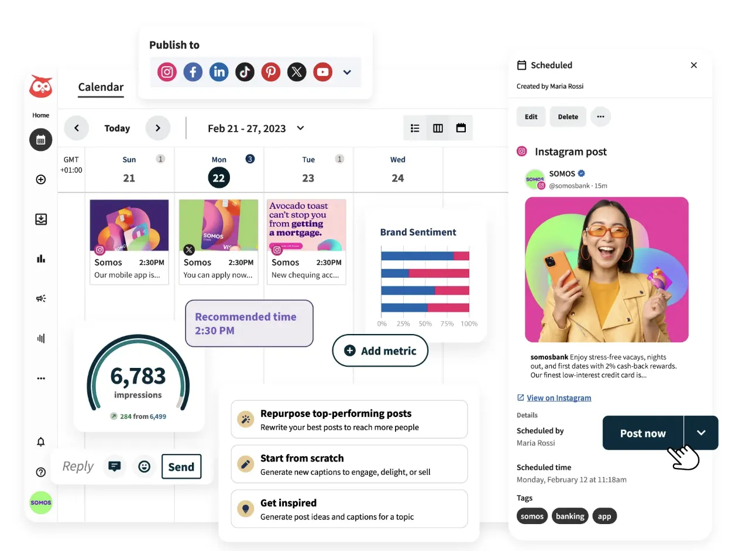This screenshot has width=756, height=551.
Task: Click the Edit button
Action: (x=531, y=116)
